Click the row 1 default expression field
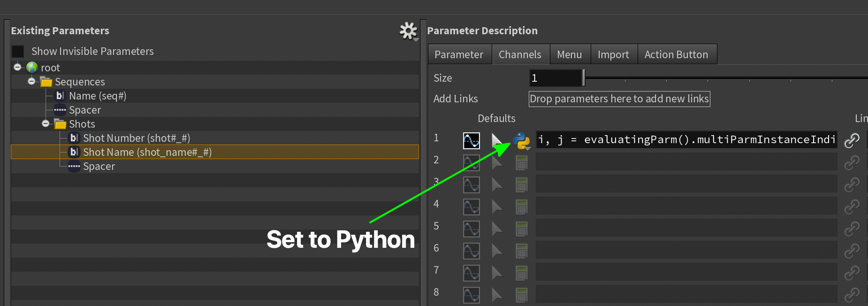This screenshot has width=868, height=306. [686, 140]
